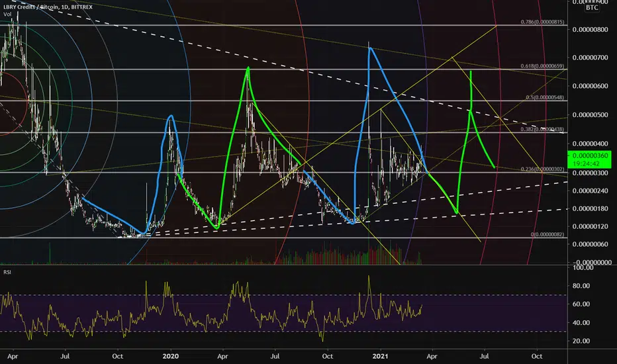
Task: Click the 100.00 RSI scale label
Action: [583, 267]
